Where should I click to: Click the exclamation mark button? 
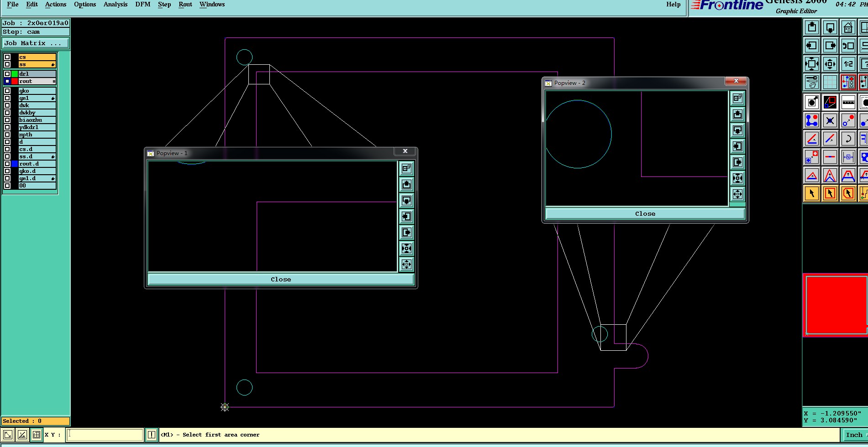(x=152, y=435)
